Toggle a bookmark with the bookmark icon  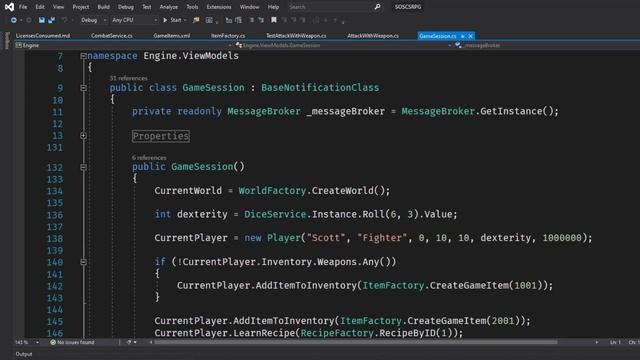point(274,20)
